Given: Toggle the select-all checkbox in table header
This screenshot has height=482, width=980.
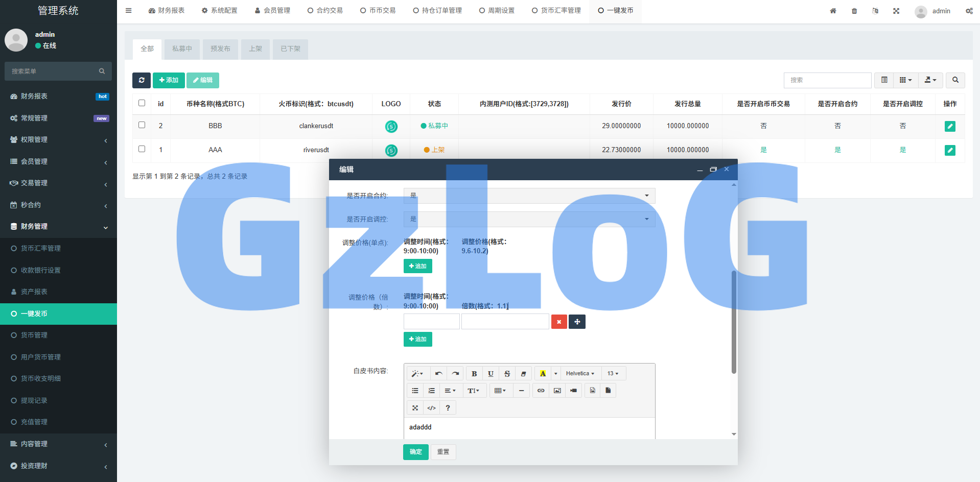Looking at the screenshot, I should [x=142, y=103].
